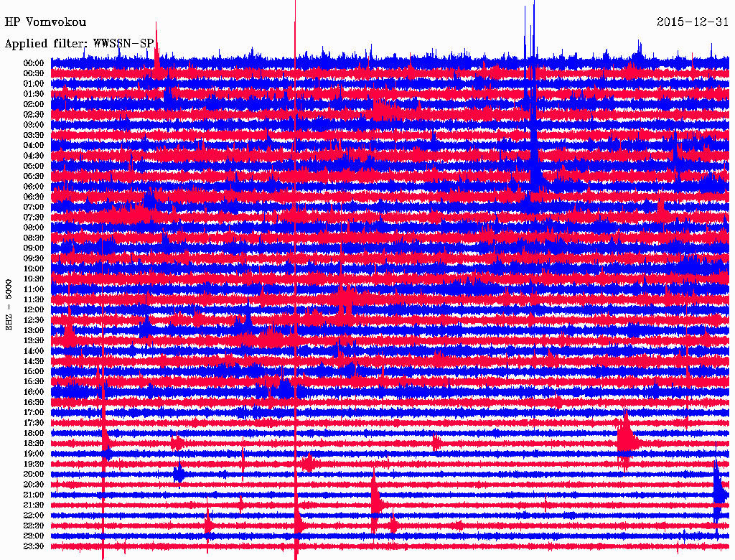
Task: Click the '03:00' time label
Action: coord(33,125)
